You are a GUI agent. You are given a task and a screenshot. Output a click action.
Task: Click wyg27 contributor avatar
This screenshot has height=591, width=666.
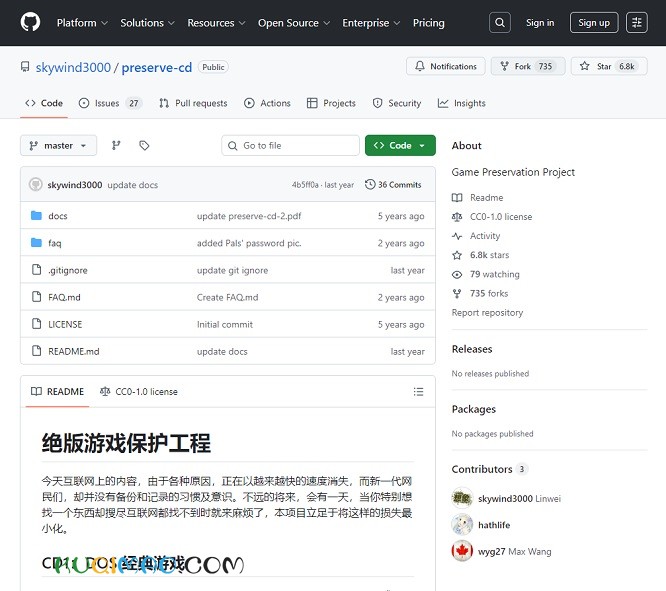tap(462, 551)
